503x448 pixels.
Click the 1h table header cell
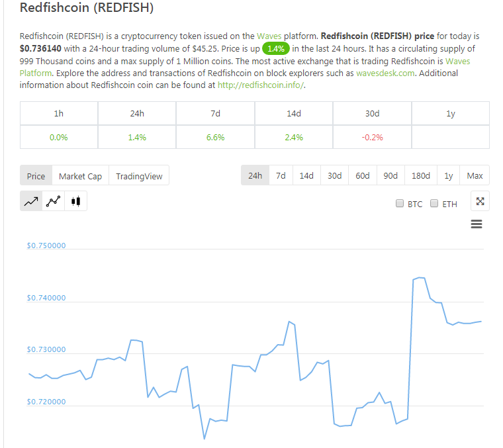[59, 114]
